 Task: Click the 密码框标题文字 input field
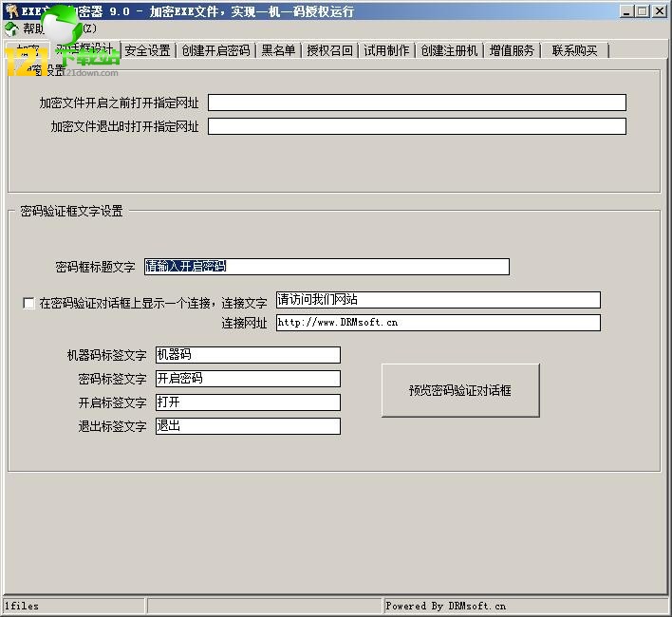click(327, 267)
